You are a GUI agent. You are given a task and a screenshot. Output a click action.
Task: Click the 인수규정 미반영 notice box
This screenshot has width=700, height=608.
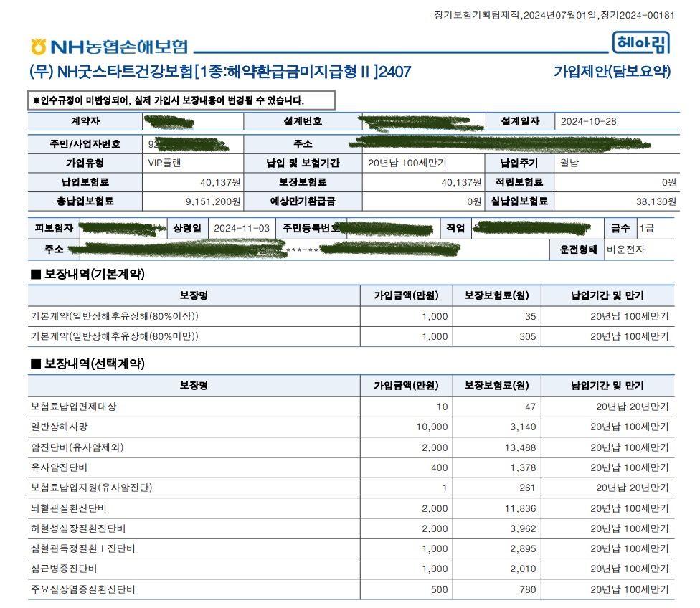point(181,100)
